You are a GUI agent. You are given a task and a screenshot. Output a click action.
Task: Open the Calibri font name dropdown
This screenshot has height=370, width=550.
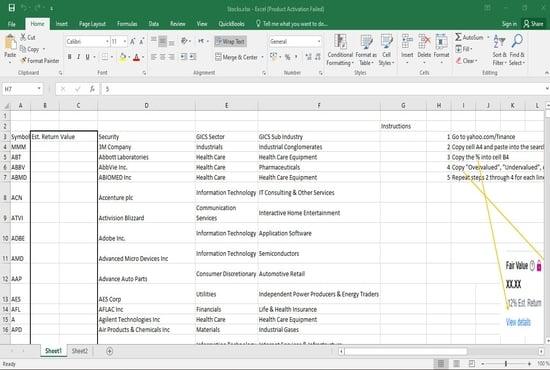[107, 41]
